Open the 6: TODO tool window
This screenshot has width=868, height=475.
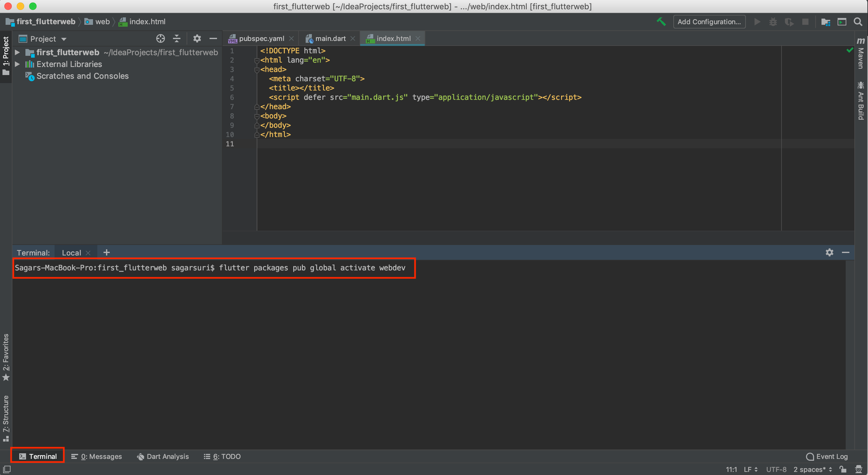pos(222,456)
